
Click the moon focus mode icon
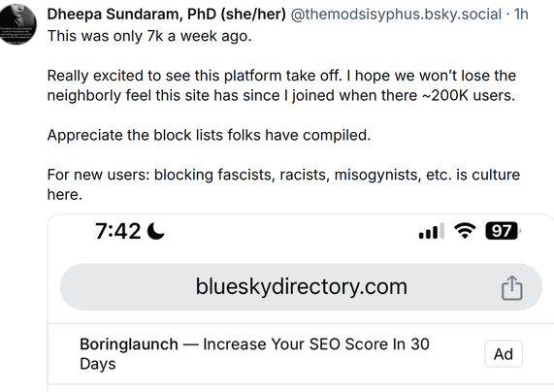[x=155, y=231]
